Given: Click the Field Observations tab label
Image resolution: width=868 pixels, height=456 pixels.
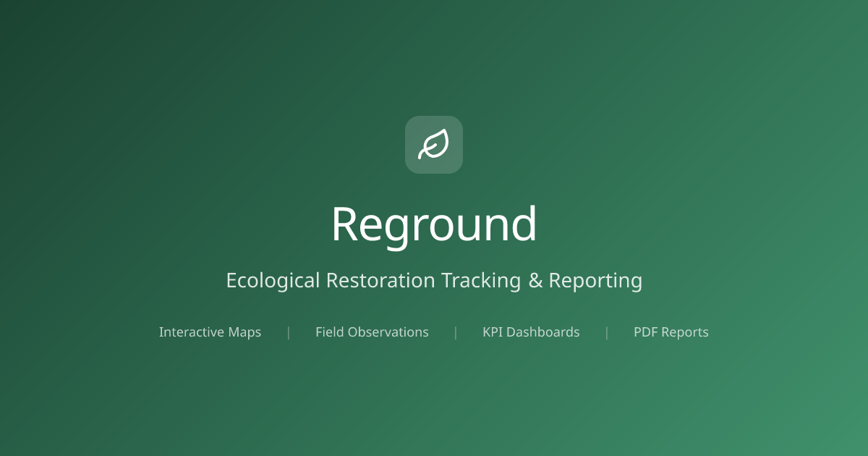Looking at the screenshot, I should coord(372,332).
